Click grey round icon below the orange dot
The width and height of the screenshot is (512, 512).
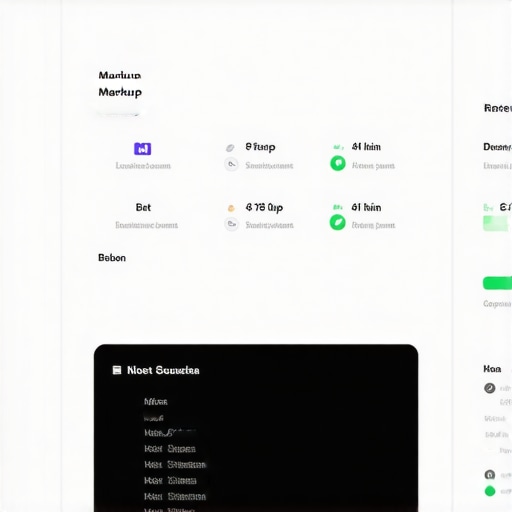coord(231,224)
